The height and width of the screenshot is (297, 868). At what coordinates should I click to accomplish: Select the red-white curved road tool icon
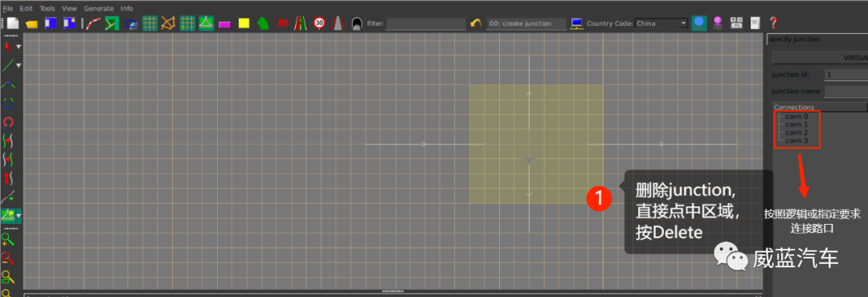(x=93, y=23)
